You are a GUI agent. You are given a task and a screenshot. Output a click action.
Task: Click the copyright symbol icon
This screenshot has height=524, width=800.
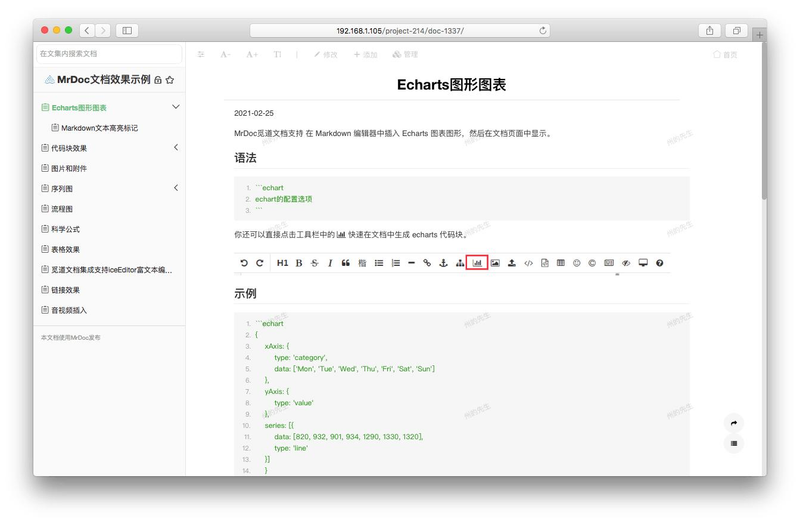(592, 263)
